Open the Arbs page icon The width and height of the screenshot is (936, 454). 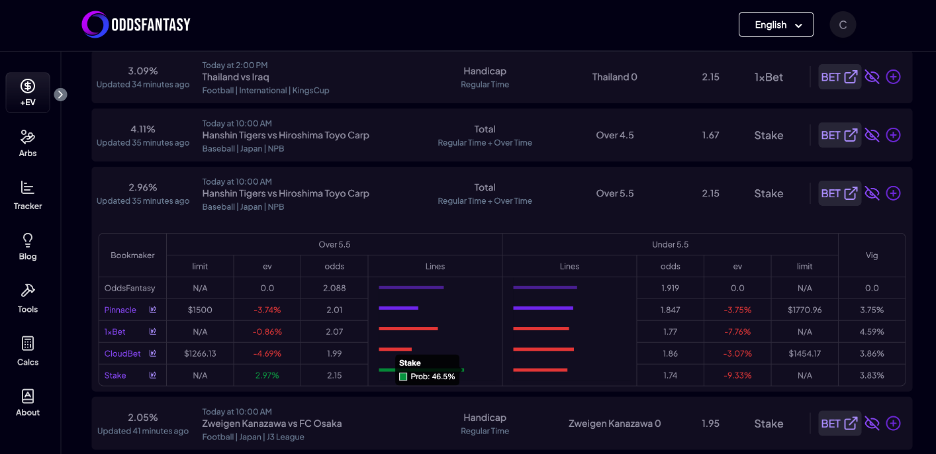pos(27,143)
